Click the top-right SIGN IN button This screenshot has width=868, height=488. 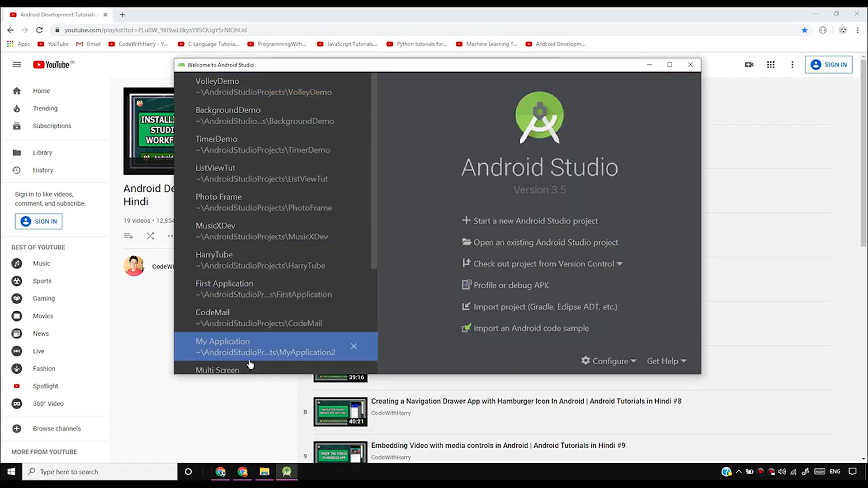point(829,65)
